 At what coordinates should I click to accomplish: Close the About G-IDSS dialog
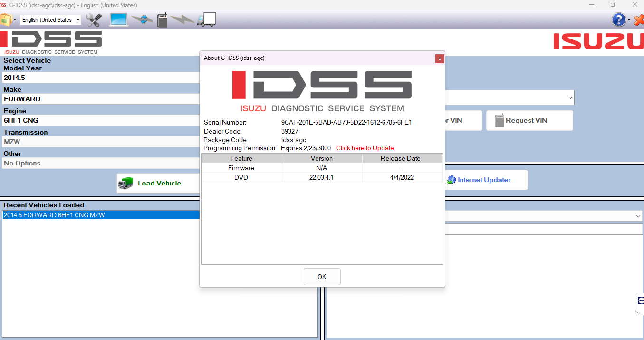(440, 58)
